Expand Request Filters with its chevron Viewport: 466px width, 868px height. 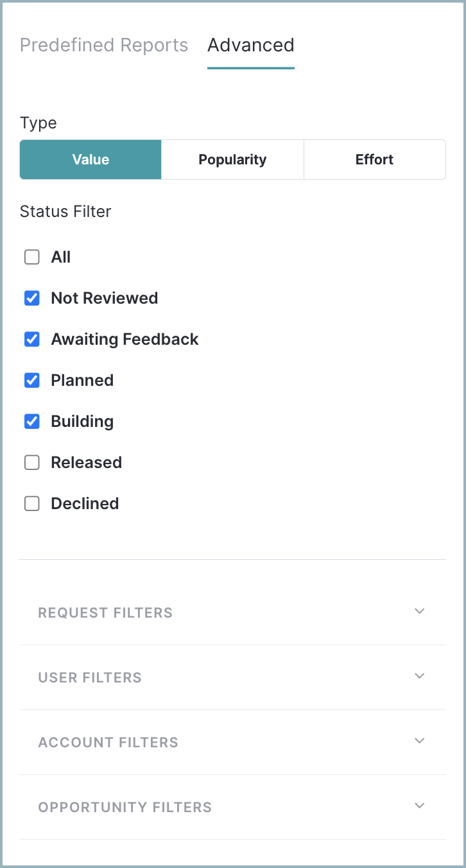(x=420, y=611)
